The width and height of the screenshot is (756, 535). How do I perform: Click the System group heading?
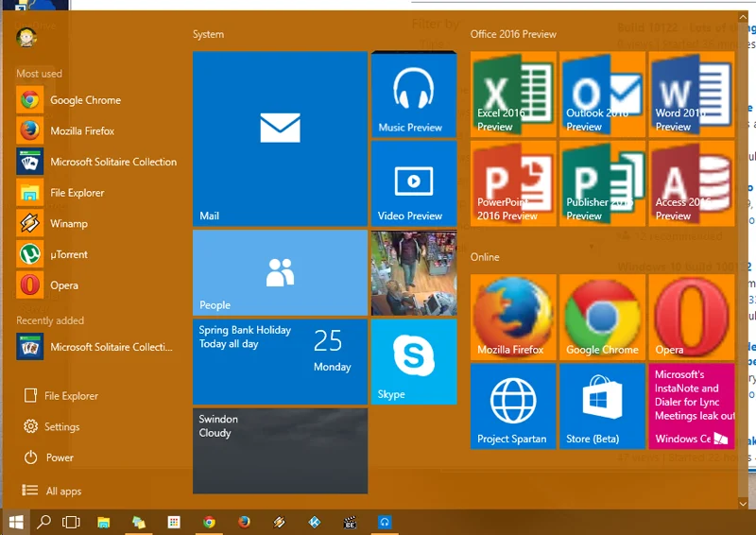208,34
